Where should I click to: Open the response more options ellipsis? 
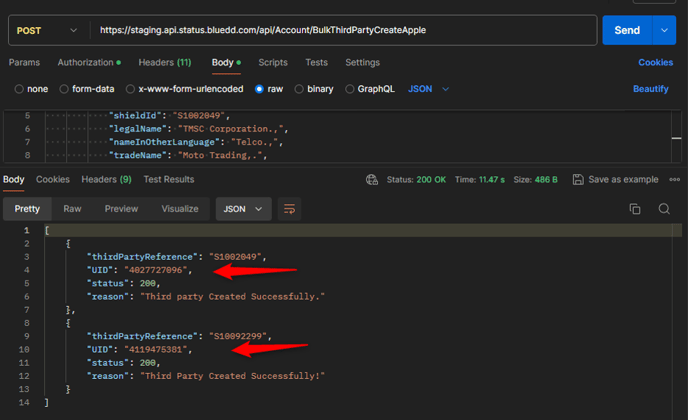coord(675,180)
